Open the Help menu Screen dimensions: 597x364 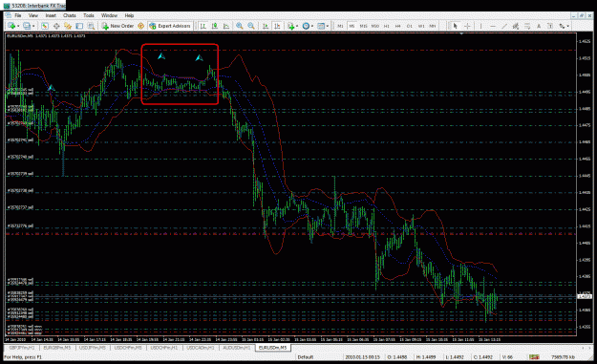coord(129,15)
